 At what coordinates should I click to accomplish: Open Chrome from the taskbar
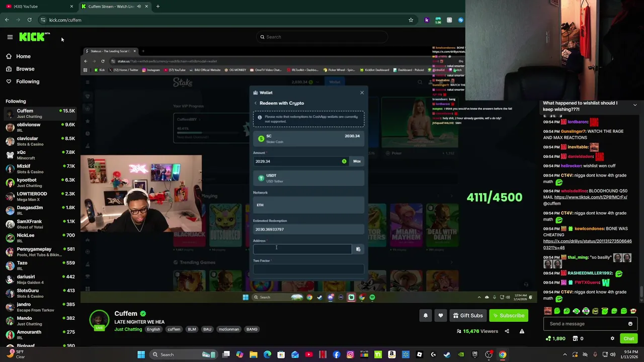tap(502, 354)
